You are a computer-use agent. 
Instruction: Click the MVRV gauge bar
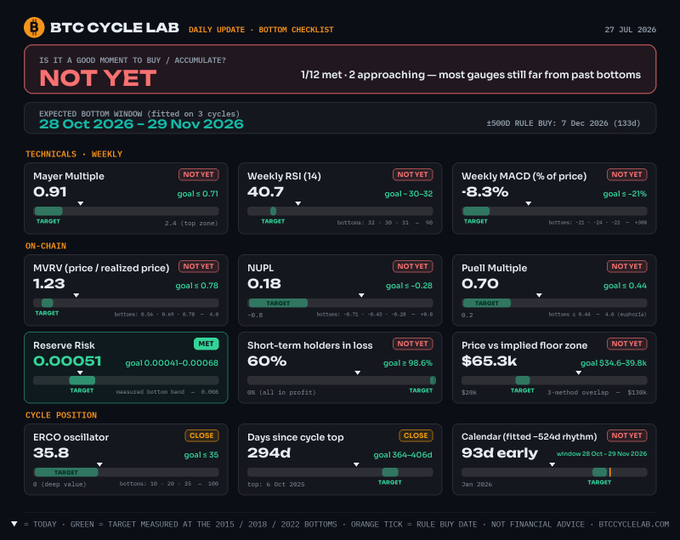click(x=126, y=303)
